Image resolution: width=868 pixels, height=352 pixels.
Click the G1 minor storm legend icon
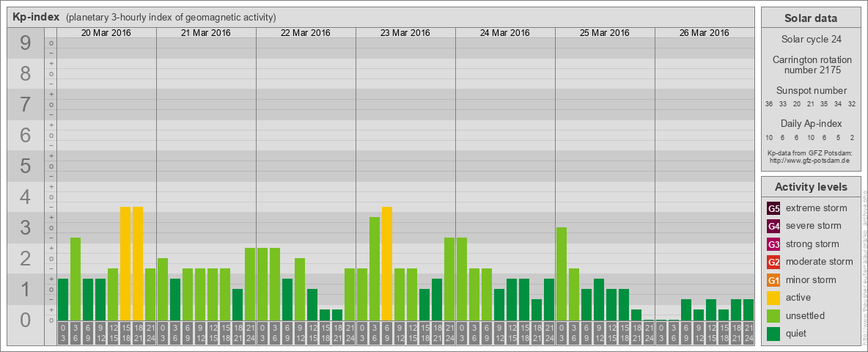point(773,280)
